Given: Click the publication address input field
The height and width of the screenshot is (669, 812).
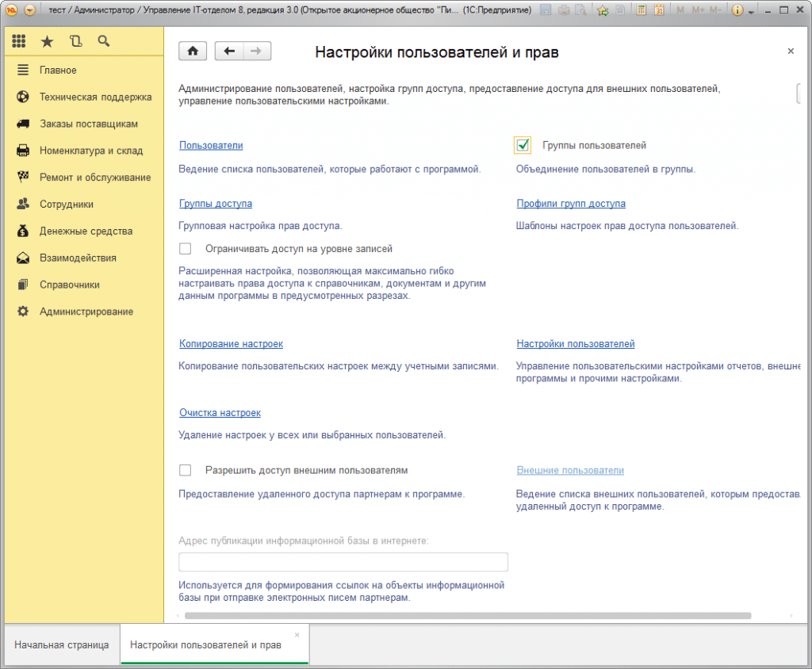Looking at the screenshot, I should [343, 562].
